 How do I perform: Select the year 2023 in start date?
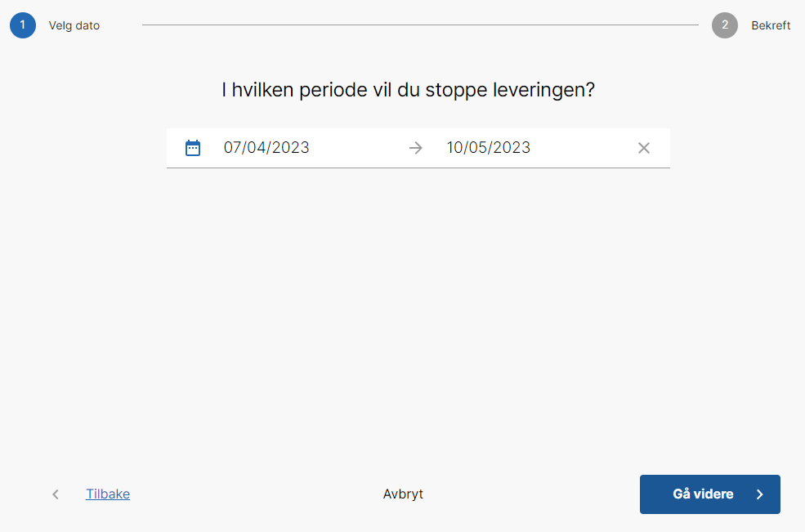(291, 148)
